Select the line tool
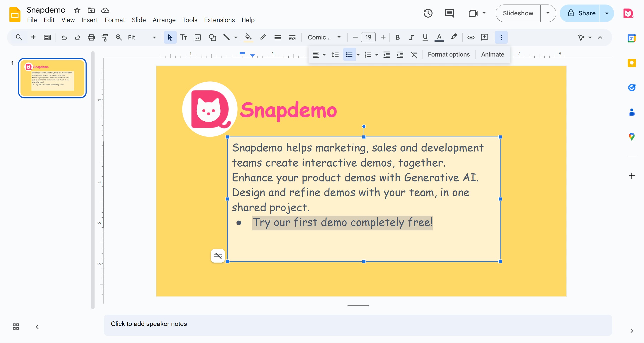 226,37
